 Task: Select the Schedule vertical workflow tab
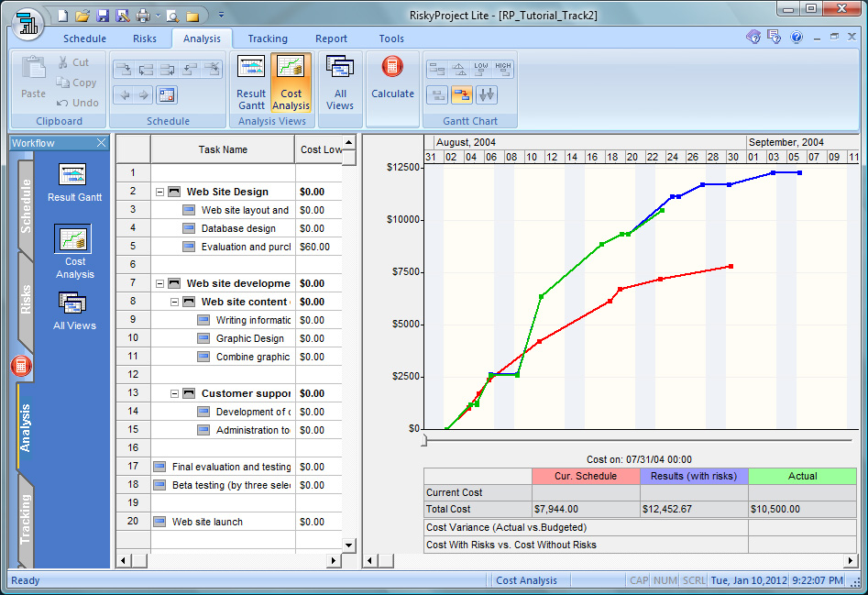26,206
